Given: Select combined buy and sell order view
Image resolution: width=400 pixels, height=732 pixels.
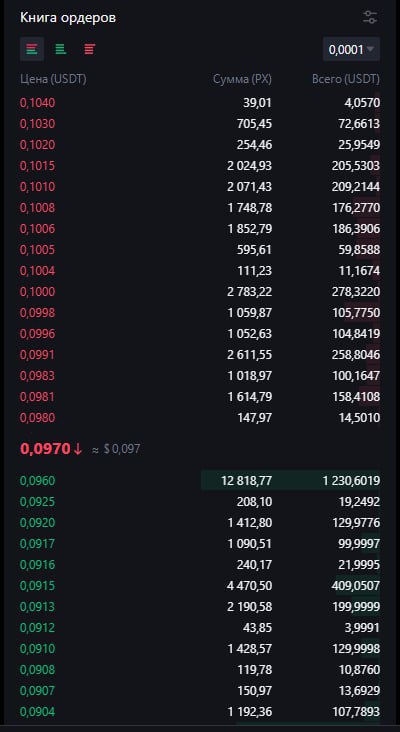Looking at the screenshot, I should click(32, 49).
